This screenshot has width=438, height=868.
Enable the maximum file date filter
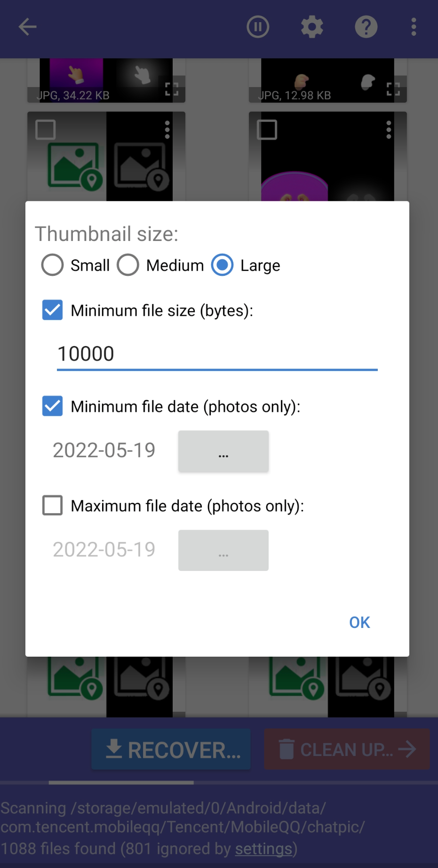(52, 505)
